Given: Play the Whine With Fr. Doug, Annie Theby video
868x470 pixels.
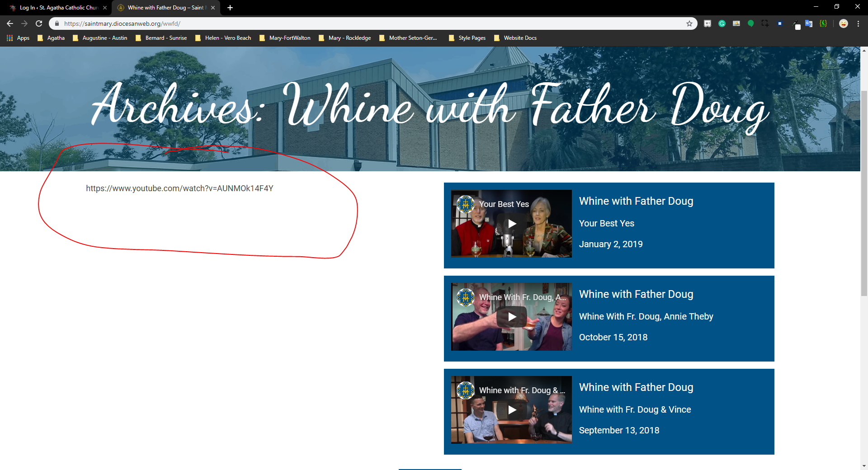Looking at the screenshot, I should pyautogui.click(x=512, y=317).
